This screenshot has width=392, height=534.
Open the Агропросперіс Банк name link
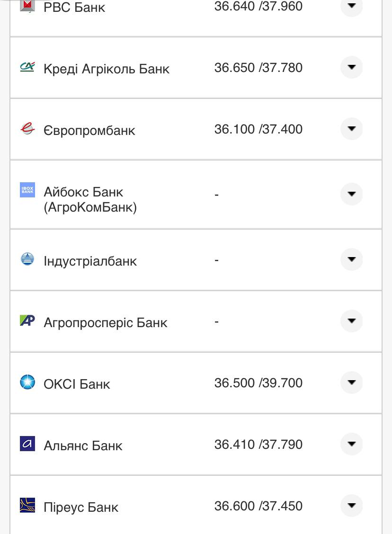[x=105, y=322]
